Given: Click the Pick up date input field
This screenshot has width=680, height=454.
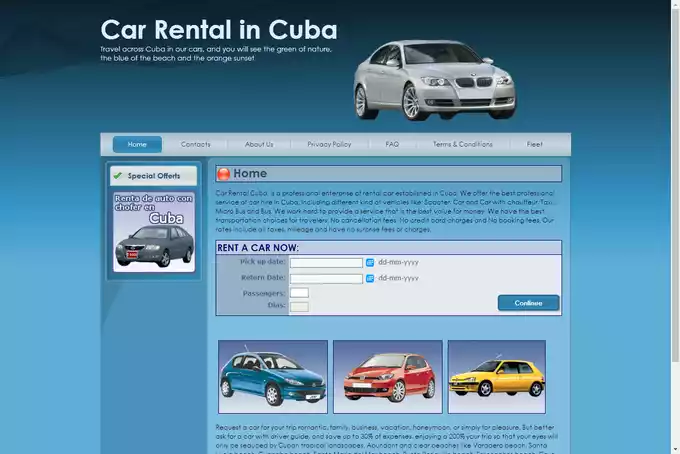Looking at the screenshot, I should [326, 263].
